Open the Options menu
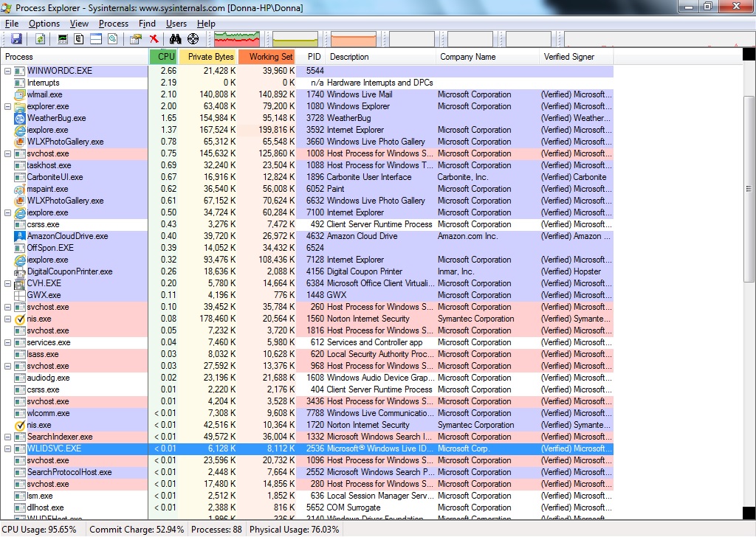This screenshot has height=537, width=756. [x=44, y=24]
